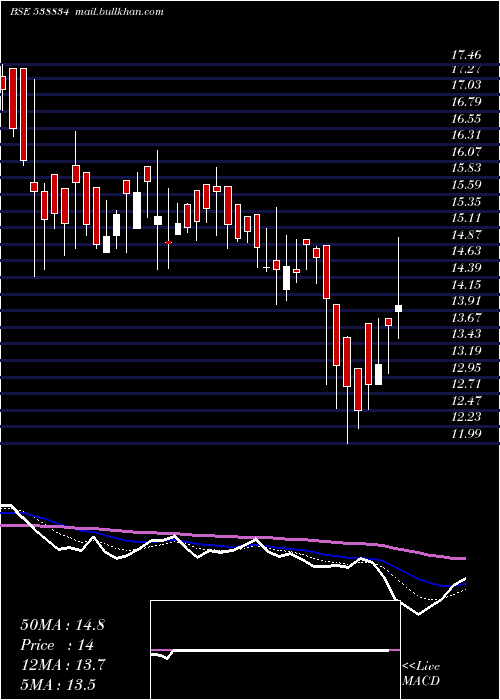Image resolution: width=500 pixels, height=700 pixels.
Task: Click the 13.19 price axis label
Action: [466, 351]
